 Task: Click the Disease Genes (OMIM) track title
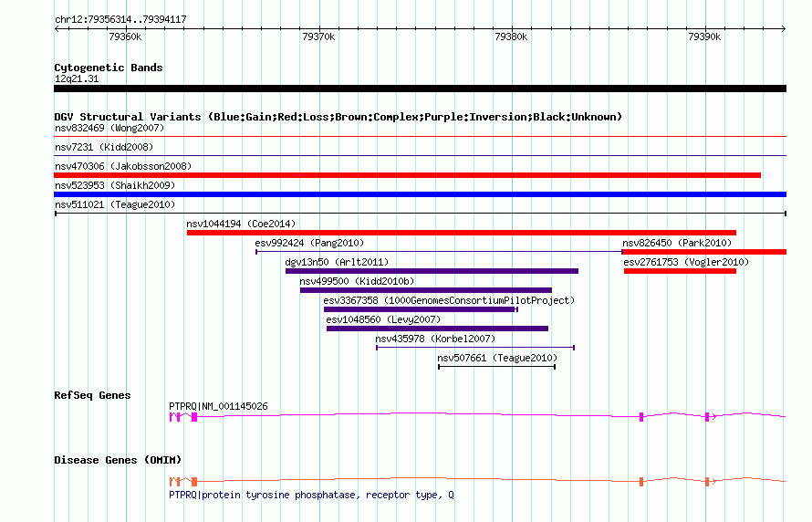tap(118, 460)
